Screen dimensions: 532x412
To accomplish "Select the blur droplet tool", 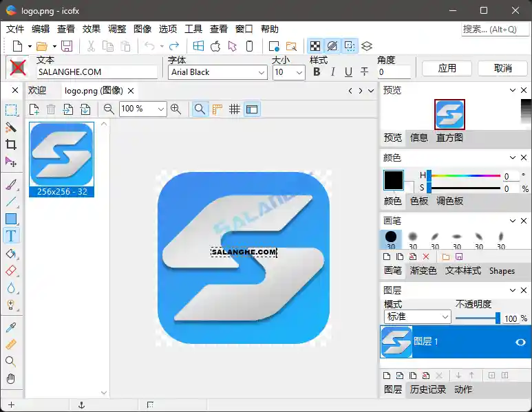I will coord(11,288).
